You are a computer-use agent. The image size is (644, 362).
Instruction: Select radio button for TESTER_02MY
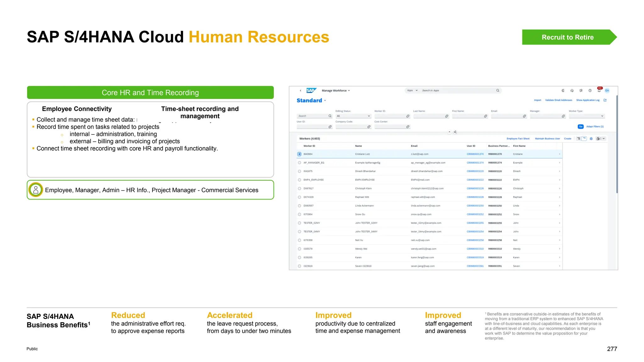pyautogui.click(x=299, y=223)
